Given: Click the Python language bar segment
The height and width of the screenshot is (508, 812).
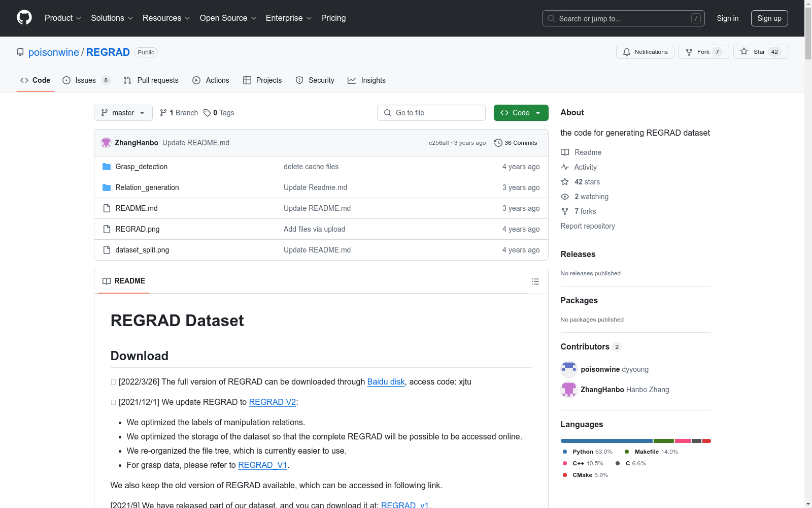Looking at the screenshot, I should 606,441.
